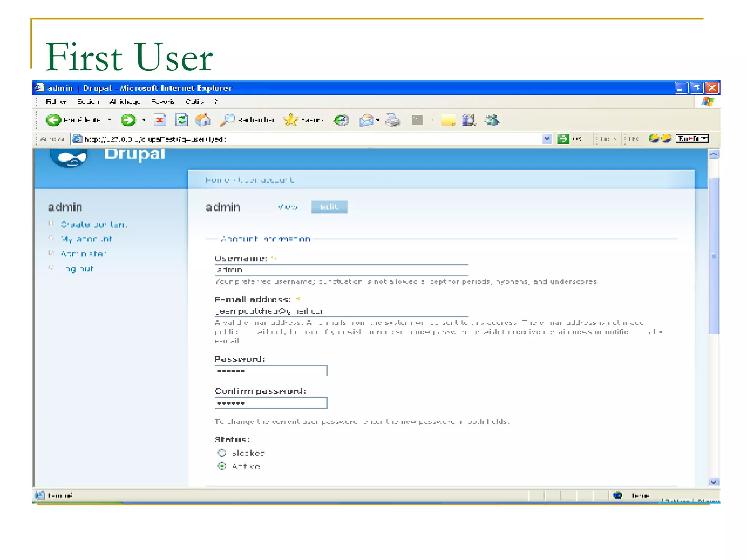Click the green Forward arrow button

click(128, 120)
